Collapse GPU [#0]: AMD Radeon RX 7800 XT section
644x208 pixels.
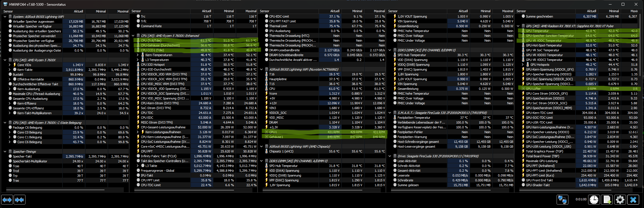click(x=518, y=26)
